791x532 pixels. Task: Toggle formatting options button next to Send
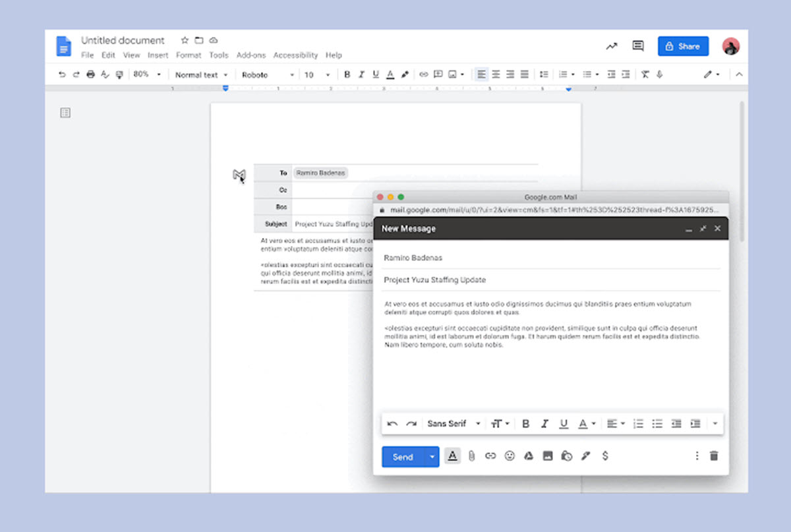452,456
